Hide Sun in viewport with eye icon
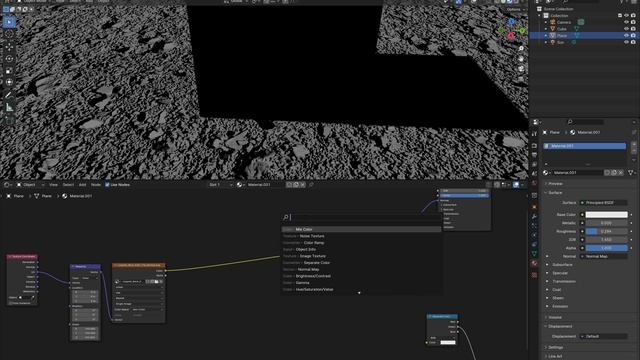Screen dimensions: 640x360 [x=626, y=42]
